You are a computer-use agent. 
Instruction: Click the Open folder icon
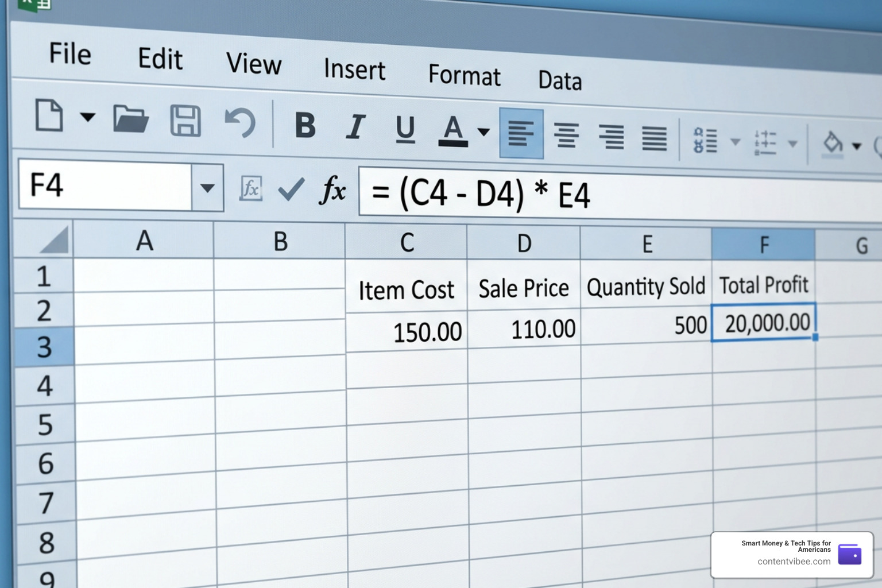[131, 119]
